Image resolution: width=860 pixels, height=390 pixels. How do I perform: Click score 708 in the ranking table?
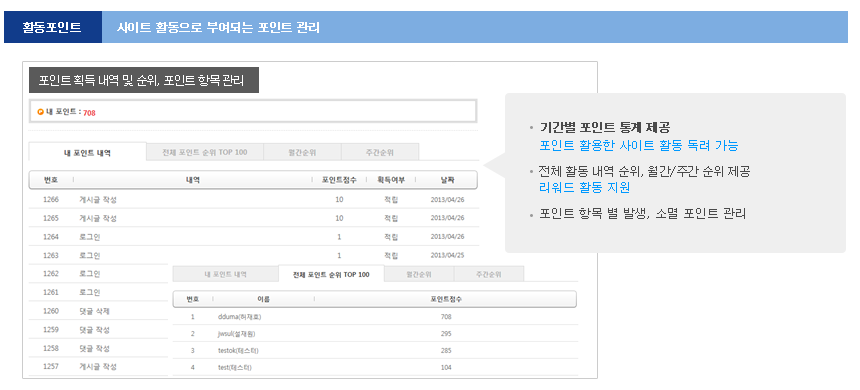coord(446,317)
